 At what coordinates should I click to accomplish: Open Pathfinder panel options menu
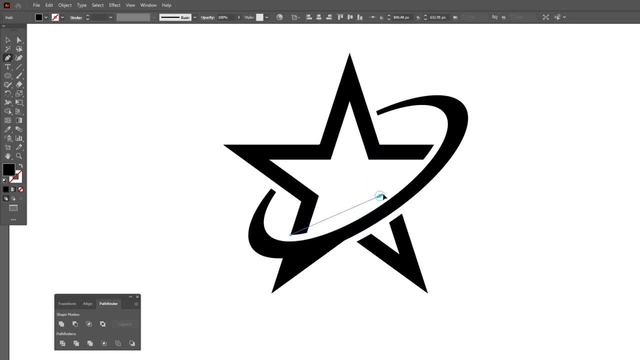(x=136, y=304)
